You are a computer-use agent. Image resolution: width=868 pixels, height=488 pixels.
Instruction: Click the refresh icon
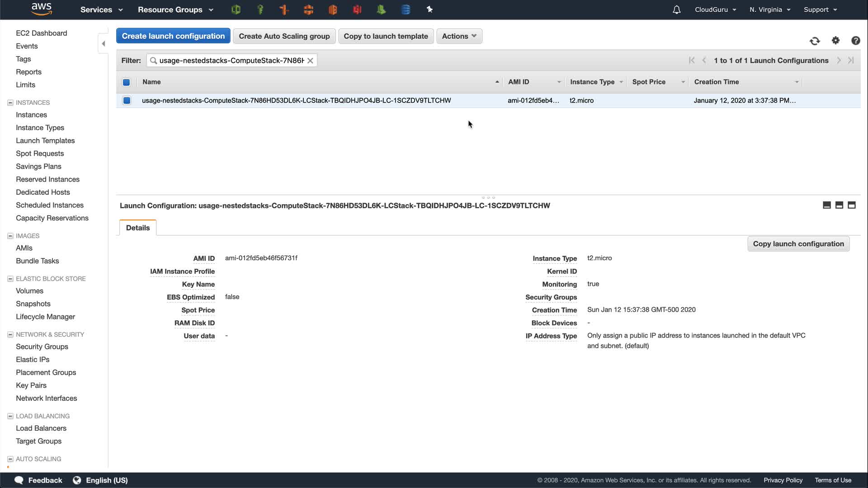815,41
